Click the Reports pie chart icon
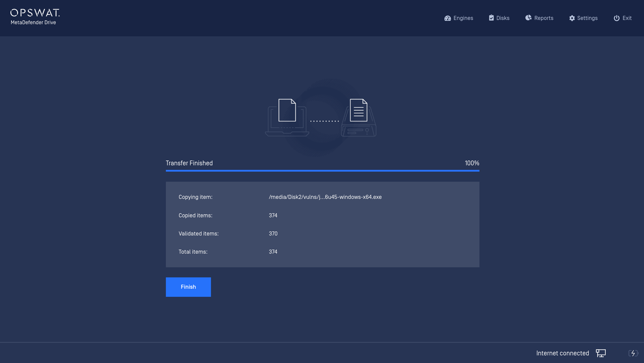Image resolution: width=644 pixels, height=363 pixels. [528, 18]
